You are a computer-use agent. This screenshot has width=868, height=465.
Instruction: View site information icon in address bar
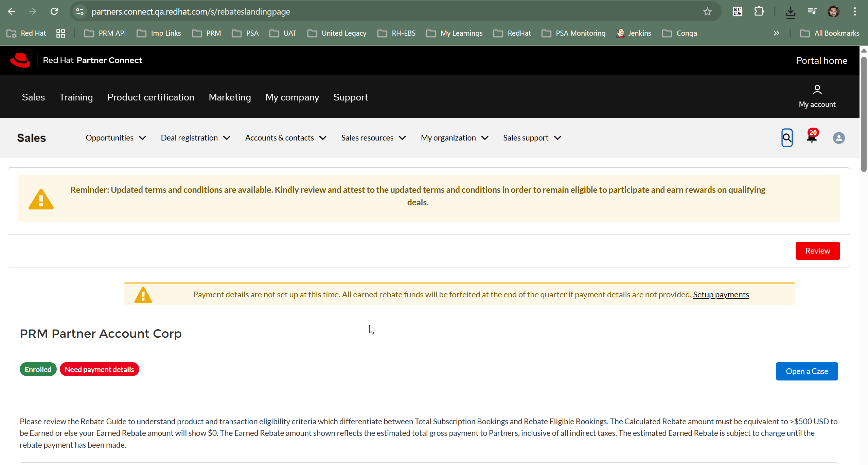pyautogui.click(x=80, y=12)
